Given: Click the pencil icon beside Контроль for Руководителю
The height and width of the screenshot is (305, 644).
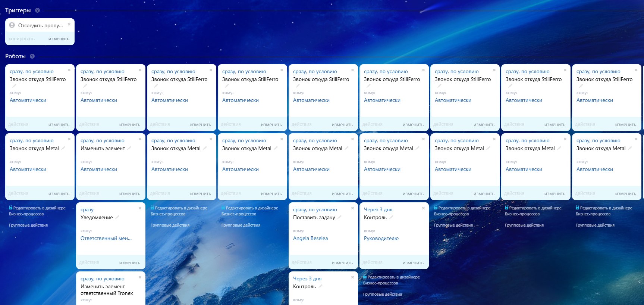Looking at the screenshot, I should click(391, 217).
